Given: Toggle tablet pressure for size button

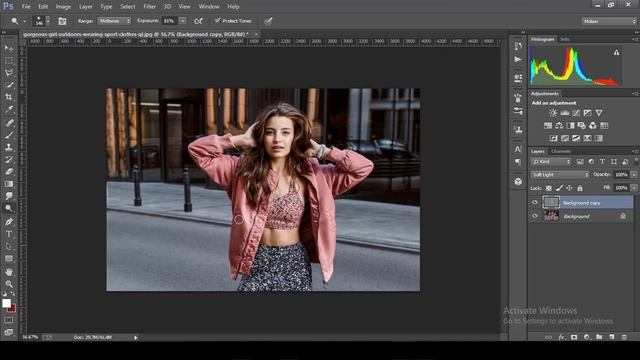Looking at the screenshot, I should click(268, 21).
